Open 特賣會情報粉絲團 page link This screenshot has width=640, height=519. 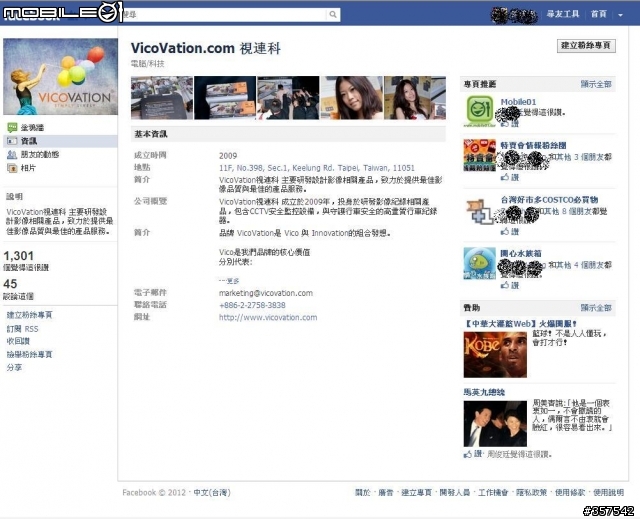(x=533, y=145)
